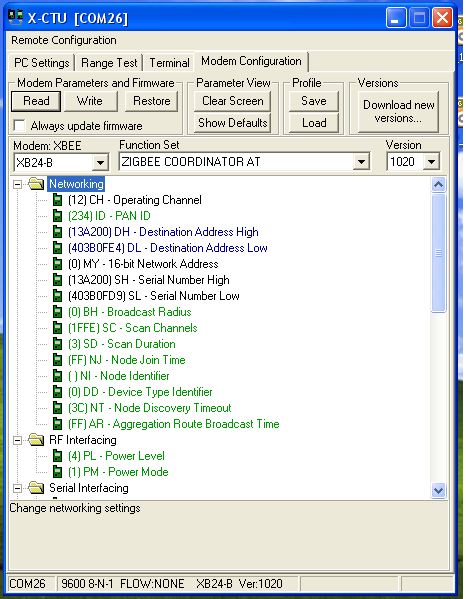Click the parameter list scroll down arrow
This screenshot has height=599, width=466.
438,490
